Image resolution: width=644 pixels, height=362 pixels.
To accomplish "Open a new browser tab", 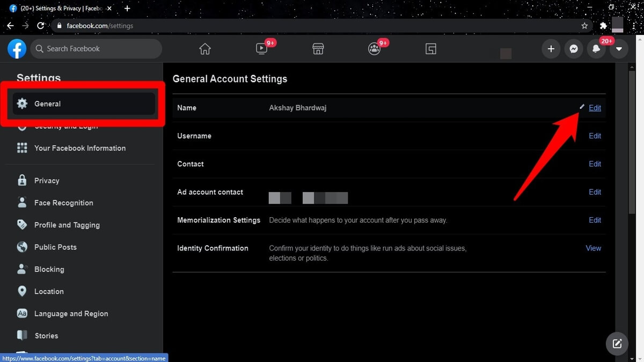I will point(127,9).
